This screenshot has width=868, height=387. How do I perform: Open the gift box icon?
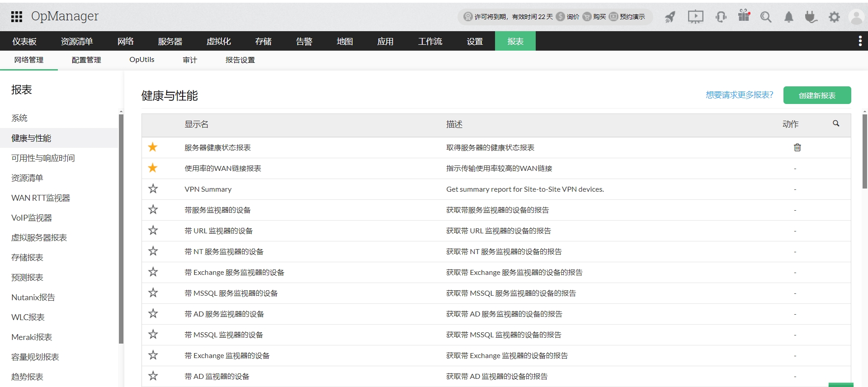pos(744,16)
